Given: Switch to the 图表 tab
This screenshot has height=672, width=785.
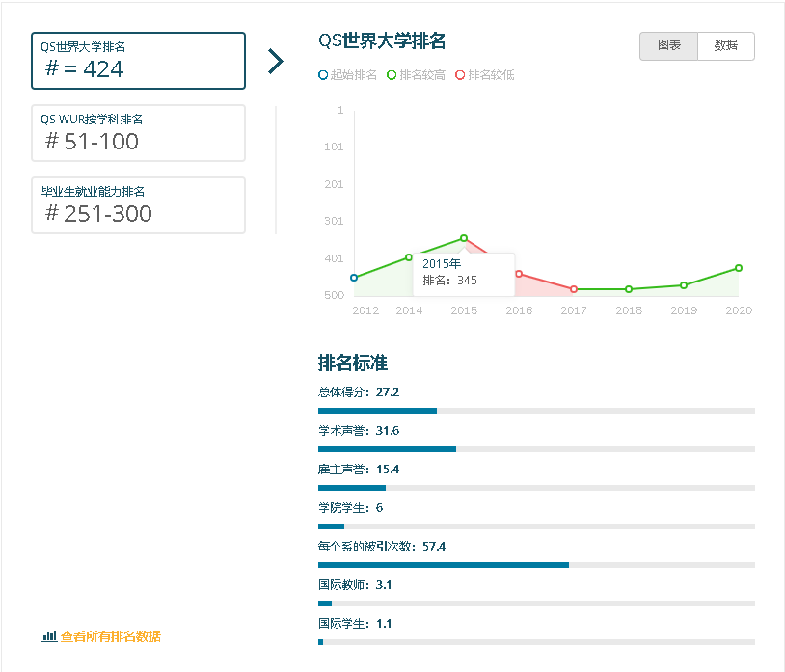Looking at the screenshot, I should click(x=669, y=45).
